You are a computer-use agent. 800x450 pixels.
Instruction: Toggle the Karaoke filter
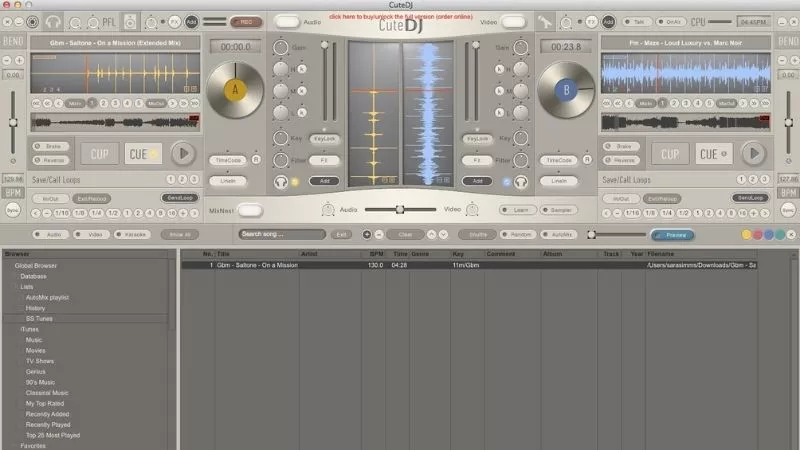[x=131, y=234]
